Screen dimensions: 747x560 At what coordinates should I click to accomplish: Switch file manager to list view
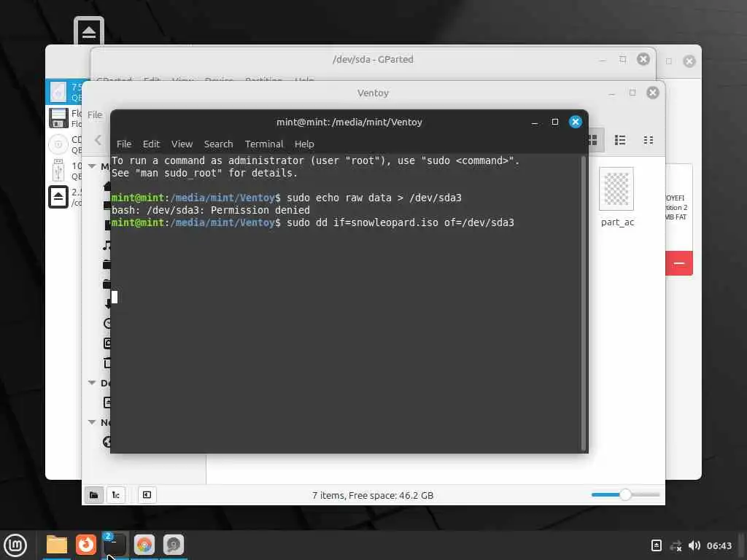620,140
